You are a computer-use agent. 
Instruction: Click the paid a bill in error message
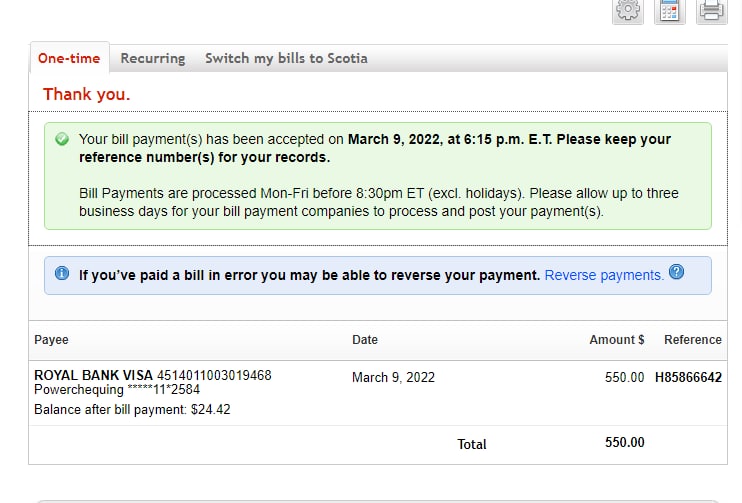pyautogui.click(x=309, y=275)
